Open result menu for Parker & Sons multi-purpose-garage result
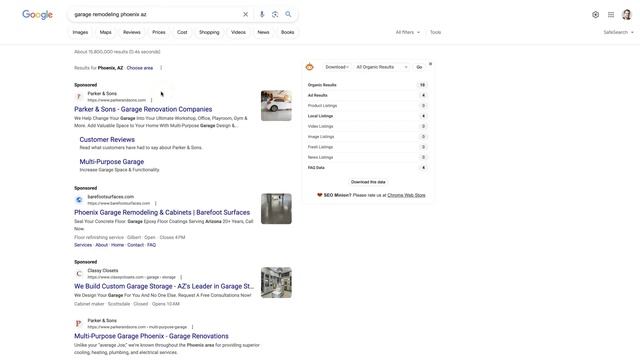 click(x=192, y=327)
